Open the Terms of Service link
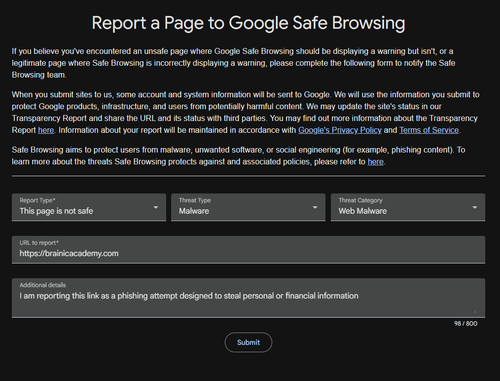 point(429,130)
